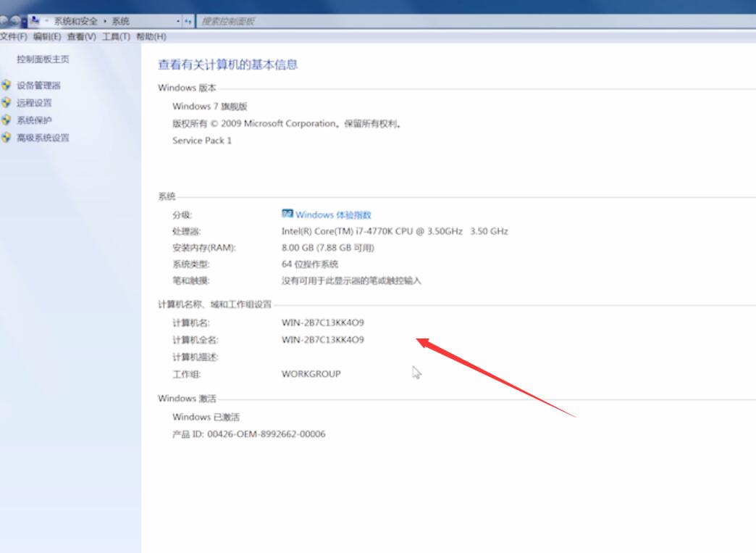Click the Intel Core i7-4770K processor value
Viewport: 756px width, 553px height.
[395, 231]
